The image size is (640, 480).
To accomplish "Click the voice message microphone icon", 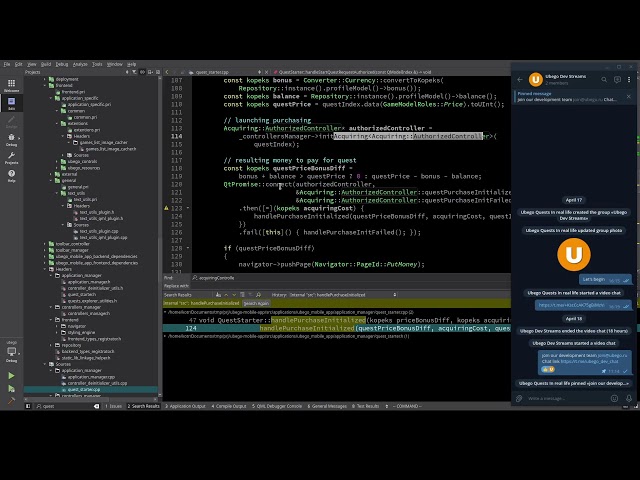I will click(x=629, y=398).
